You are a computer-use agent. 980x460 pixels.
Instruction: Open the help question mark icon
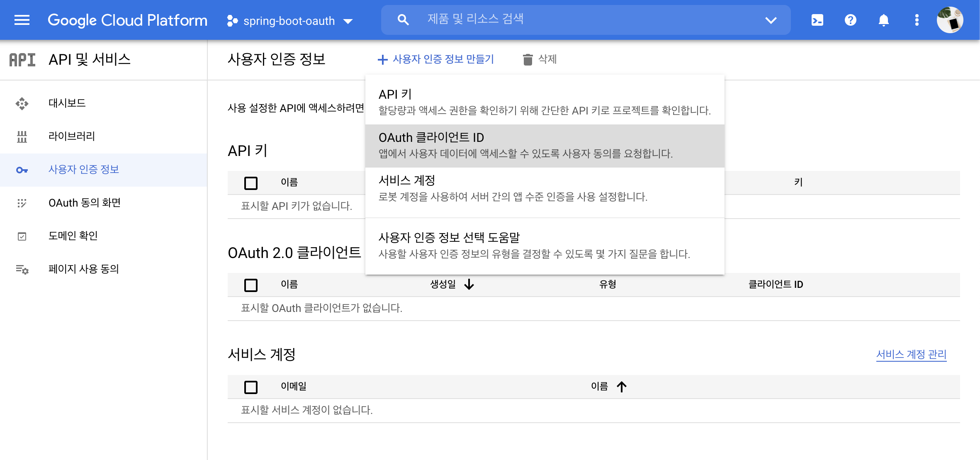[850, 20]
